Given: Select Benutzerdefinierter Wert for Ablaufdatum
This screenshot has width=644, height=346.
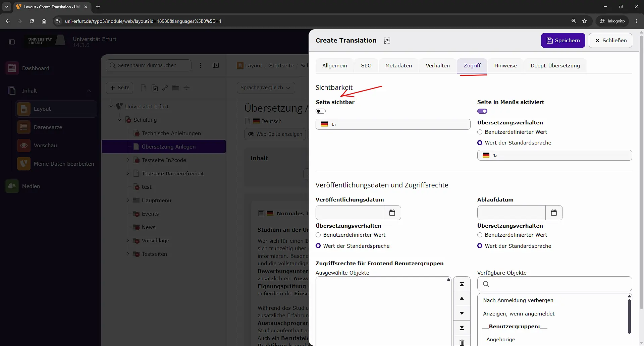Looking at the screenshot, I should (480, 235).
